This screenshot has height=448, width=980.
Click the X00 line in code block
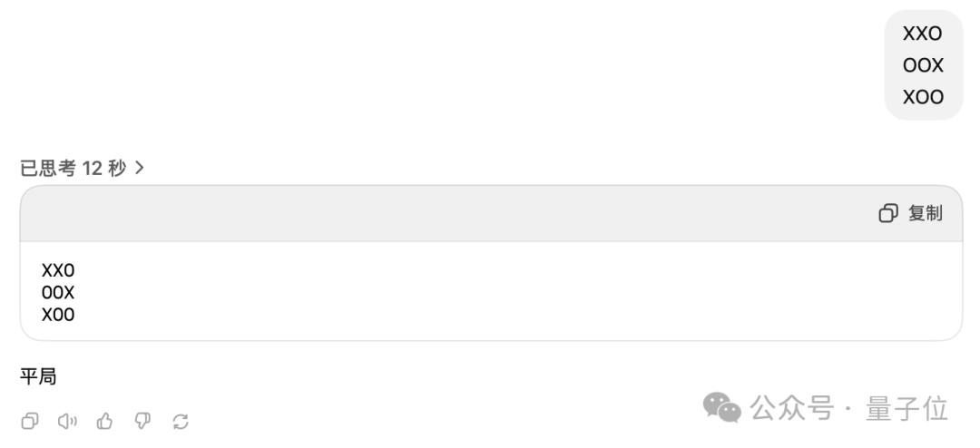(58, 315)
